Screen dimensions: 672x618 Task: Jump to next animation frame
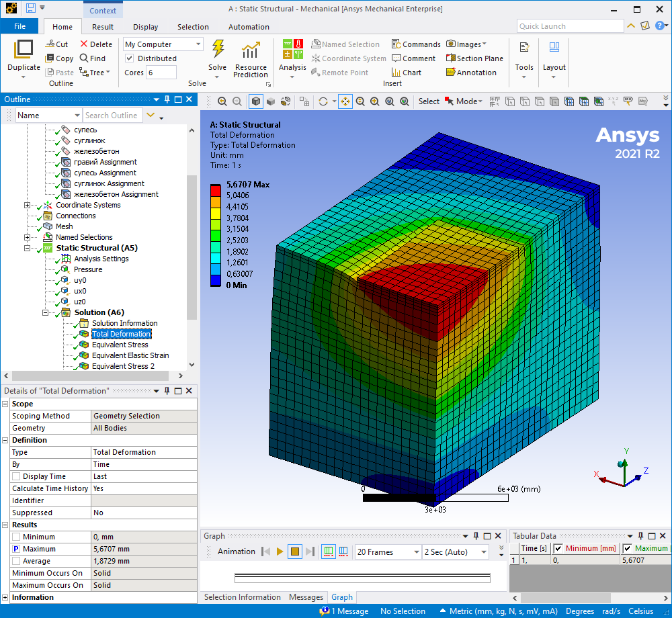tap(310, 551)
